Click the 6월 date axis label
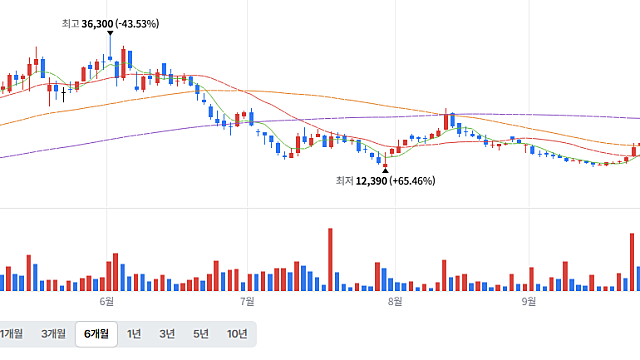Viewport: 640px width, 360px height. [107, 301]
